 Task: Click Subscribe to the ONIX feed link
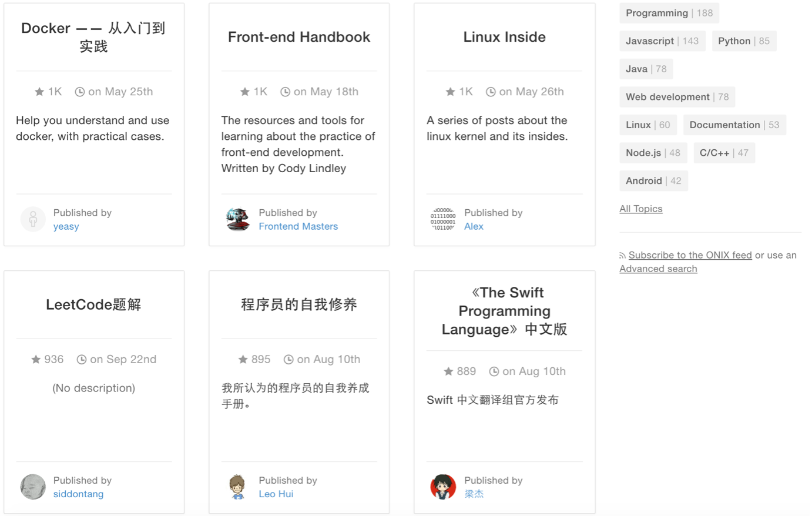point(690,255)
